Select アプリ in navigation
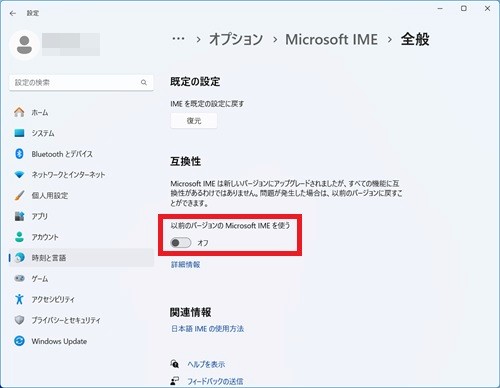Viewport: 500px width, 388px height. [x=81, y=216]
